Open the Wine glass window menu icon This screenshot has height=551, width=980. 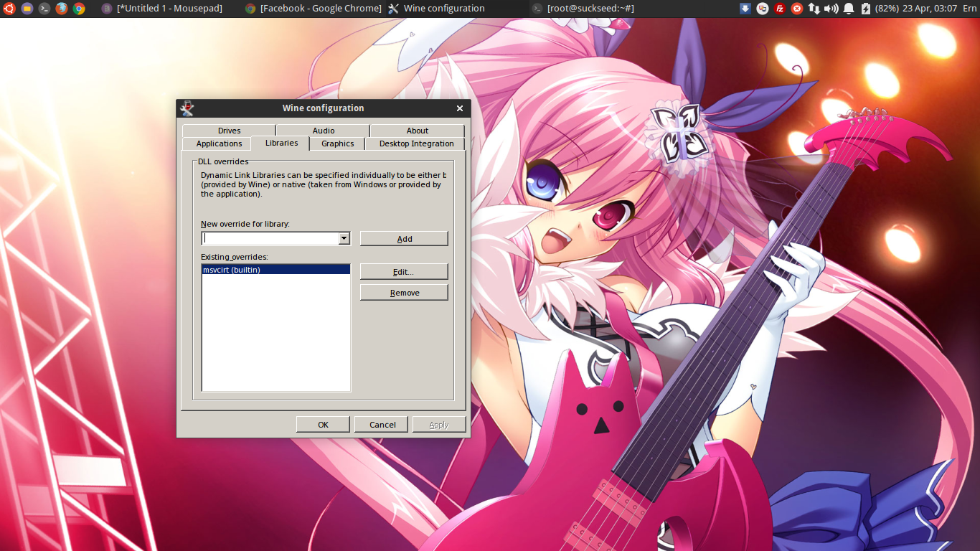click(x=187, y=108)
